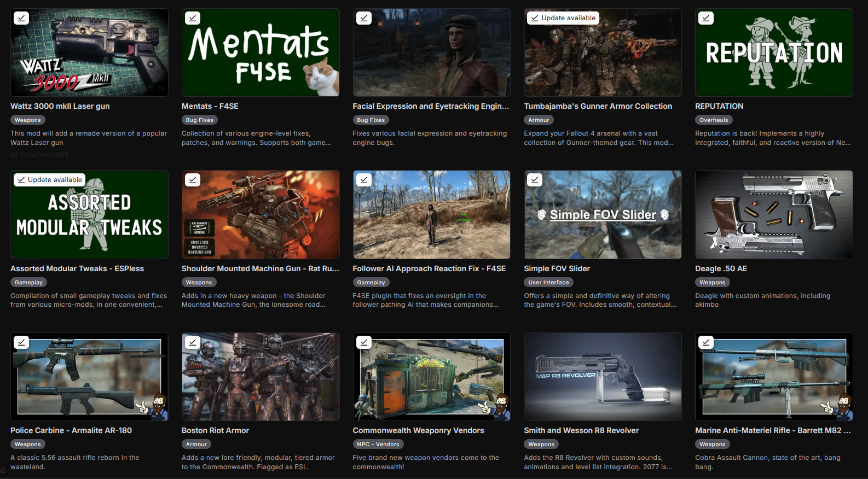The height and width of the screenshot is (479, 868).
Task: Select the NPC - Vendors tag
Action: click(378, 445)
